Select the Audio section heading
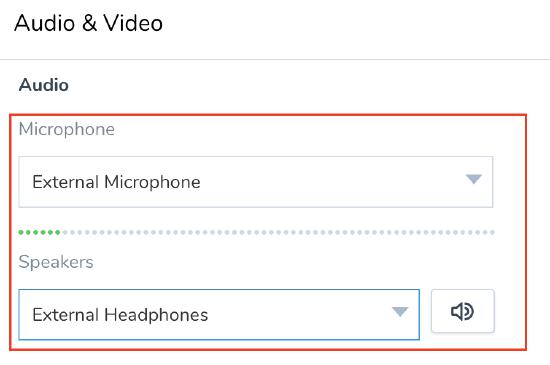The image size is (550, 365). (44, 85)
